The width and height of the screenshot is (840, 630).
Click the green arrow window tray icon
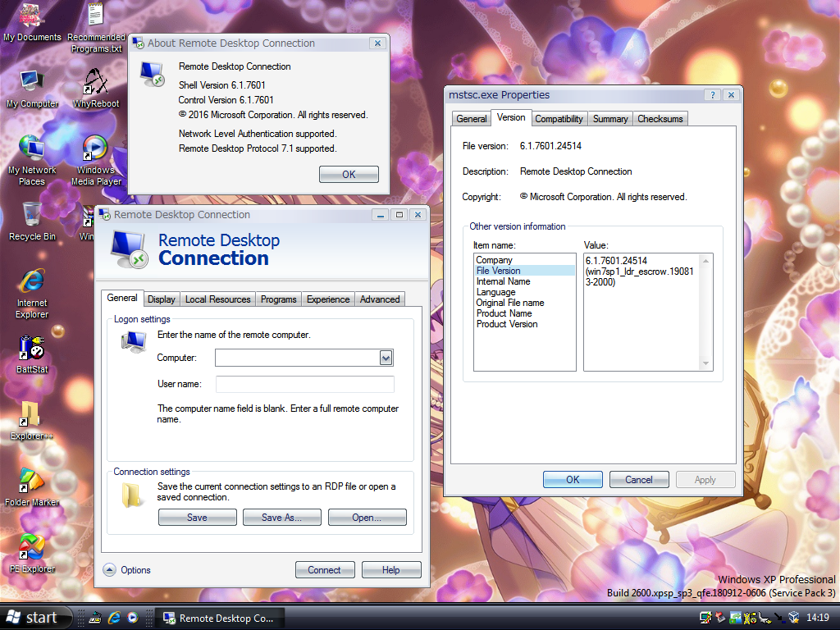(736, 618)
